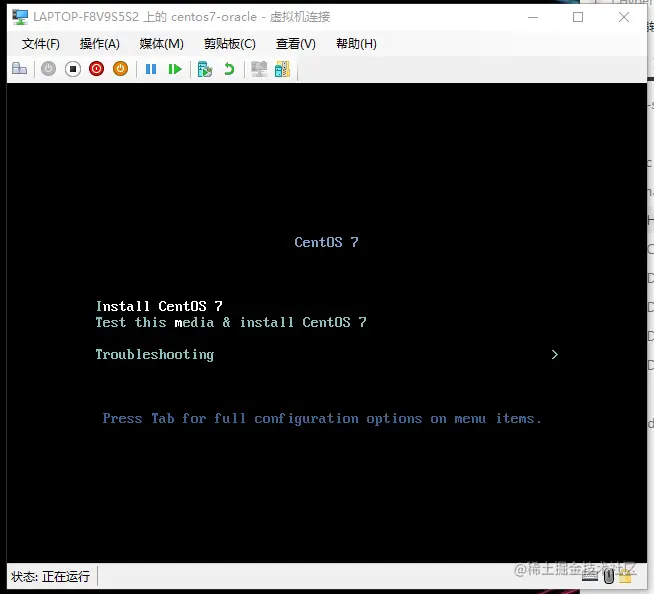Screen dimensions: 654x594
Task: Select Install CentOS 7 boot option
Action: [x=159, y=306]
